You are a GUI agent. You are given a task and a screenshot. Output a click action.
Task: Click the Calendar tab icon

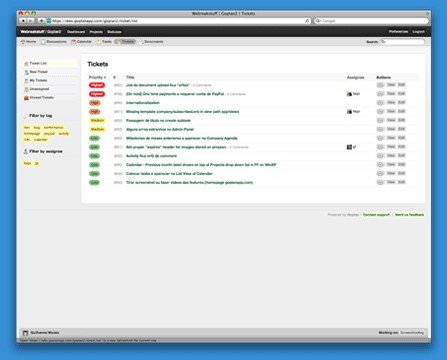coord(74,42)
